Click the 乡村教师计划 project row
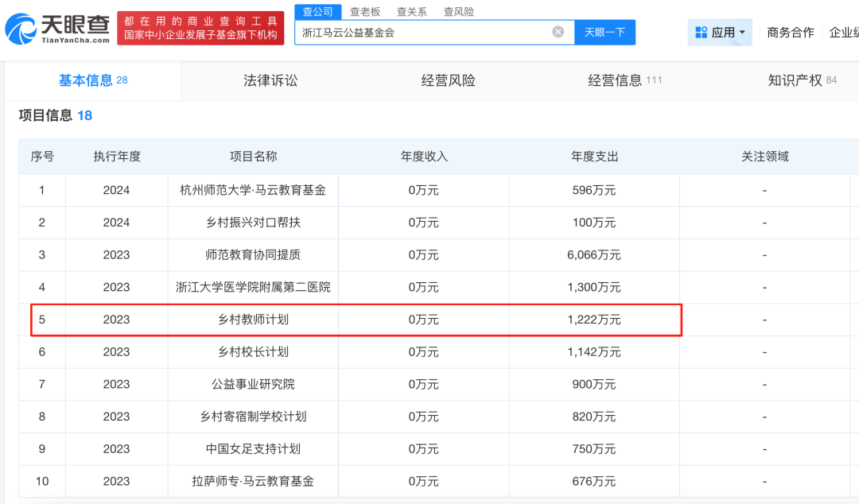The image size is (859, 504). point(253,320)
